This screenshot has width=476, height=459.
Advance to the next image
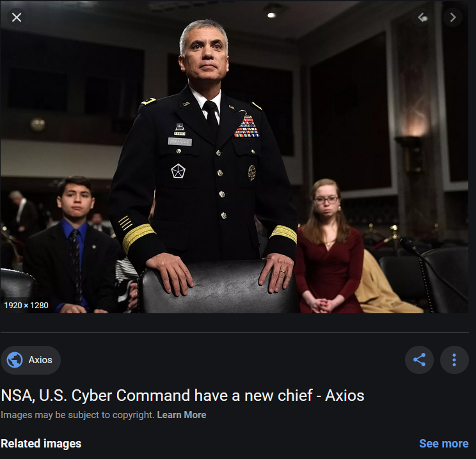point(452,17)
